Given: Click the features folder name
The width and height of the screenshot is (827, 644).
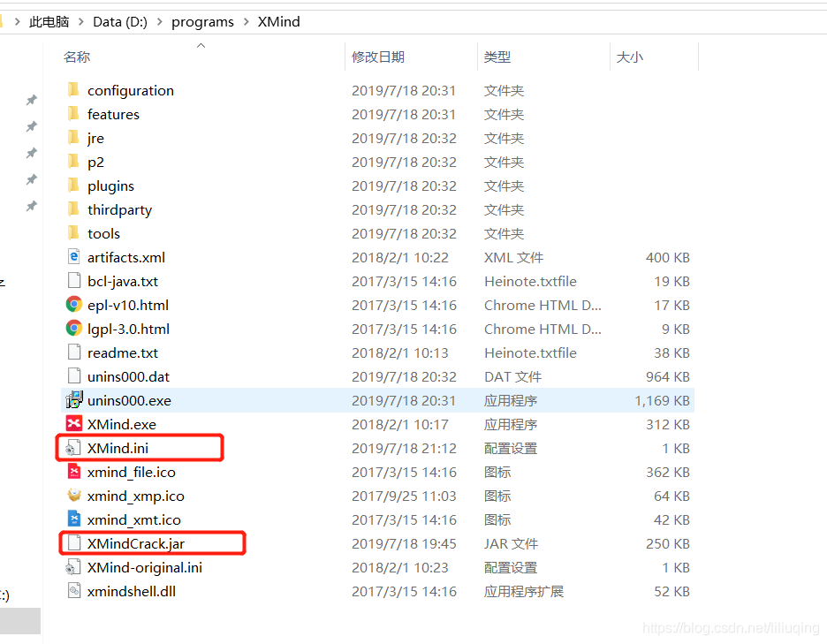Looking at the screenshot, I should point(113,114).
